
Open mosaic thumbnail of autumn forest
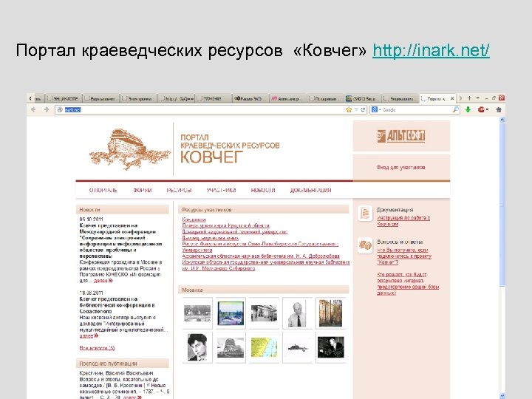pos(330,313)
